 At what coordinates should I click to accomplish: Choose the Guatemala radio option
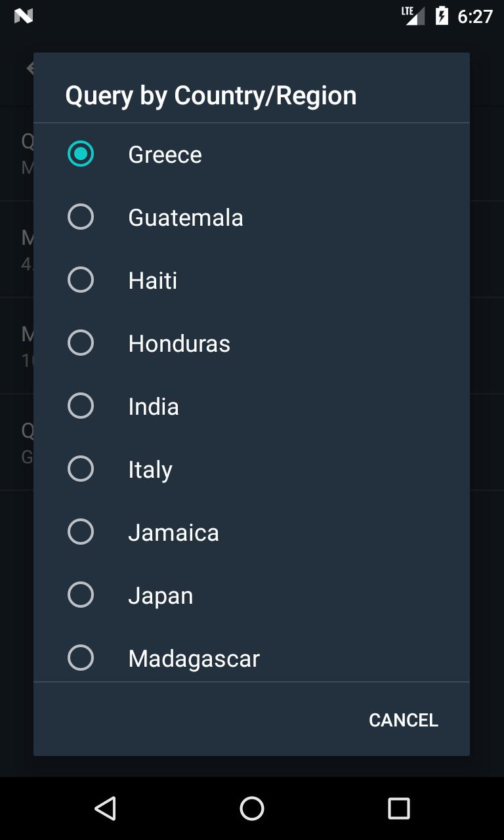(81, 217)
